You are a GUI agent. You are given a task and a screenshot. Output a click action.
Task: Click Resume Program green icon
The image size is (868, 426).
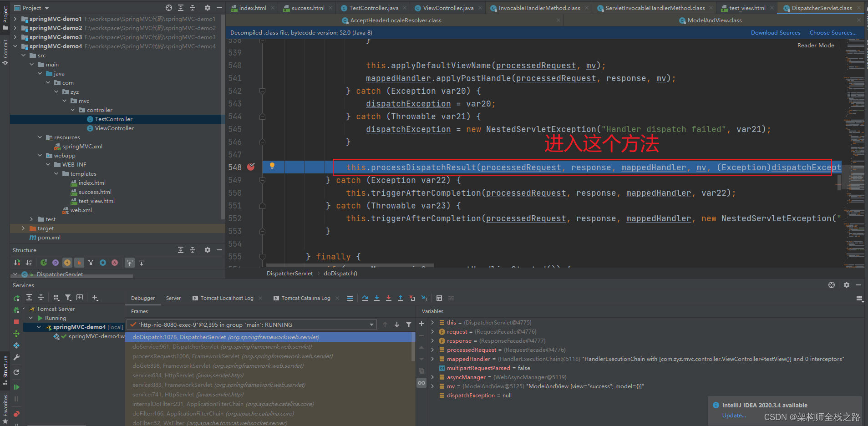click(16, 387)
